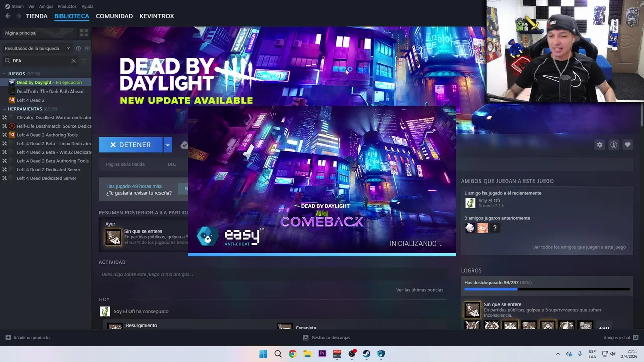Click the forward navigation arrow
This screenshot has height=362, width=644.
(x=18, y=16)
